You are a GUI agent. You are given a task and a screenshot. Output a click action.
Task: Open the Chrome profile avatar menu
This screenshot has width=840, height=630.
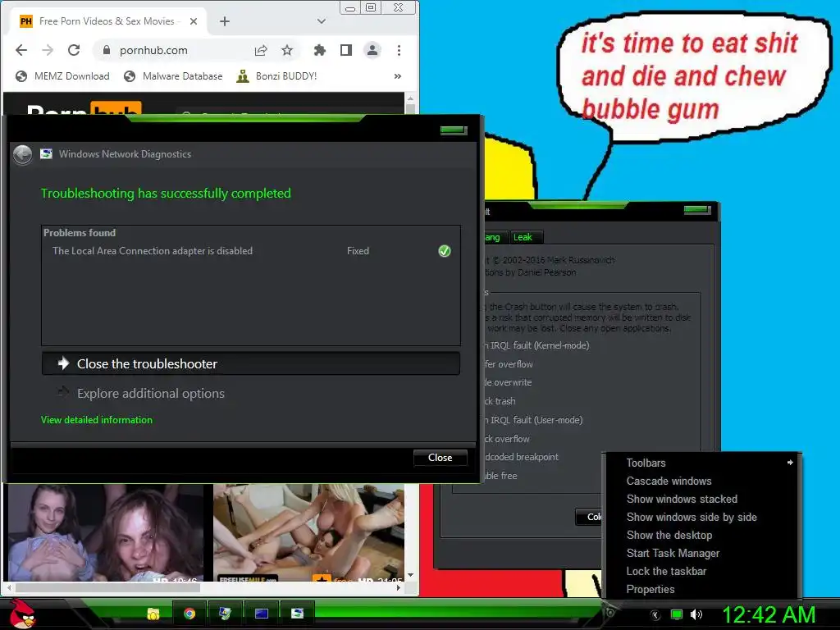pyautogui.click(x=372, y=50)
